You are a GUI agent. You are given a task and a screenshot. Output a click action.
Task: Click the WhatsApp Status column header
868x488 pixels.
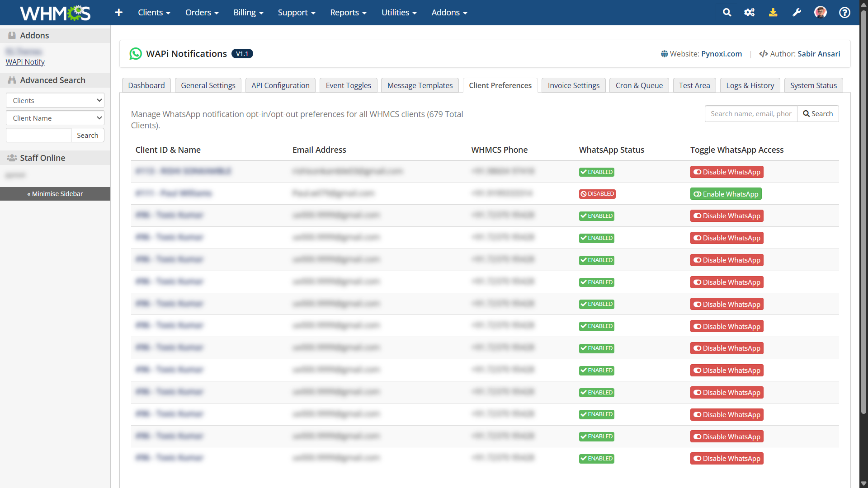pyautogui.click(x=611, y=150)
